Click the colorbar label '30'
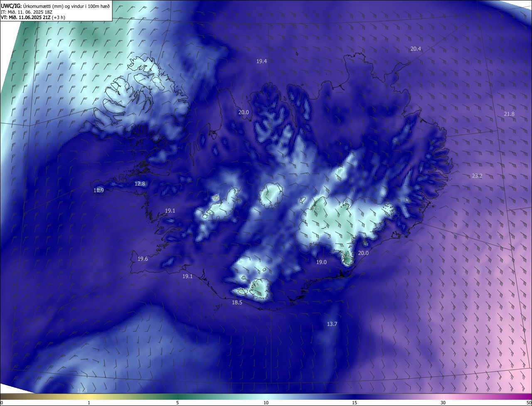 coord(443,403)
